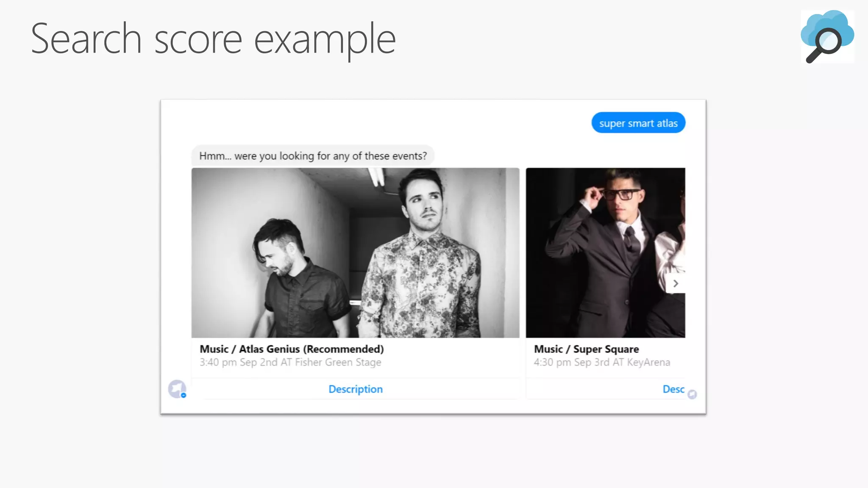Click the 'Music / Atlas Genius (Recommended)' title

pyautogui.click(x=292, y=349)
